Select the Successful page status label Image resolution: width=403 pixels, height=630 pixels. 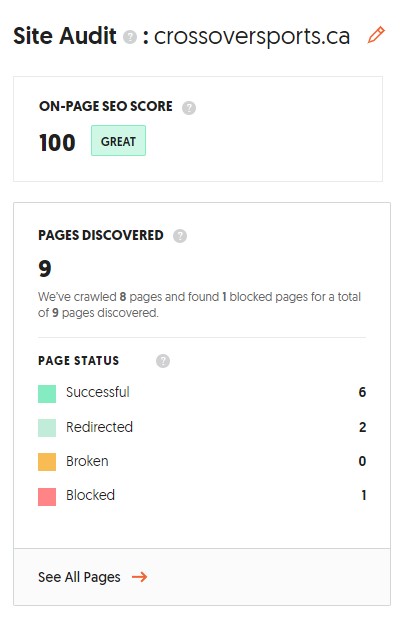[x=98, y=392]
